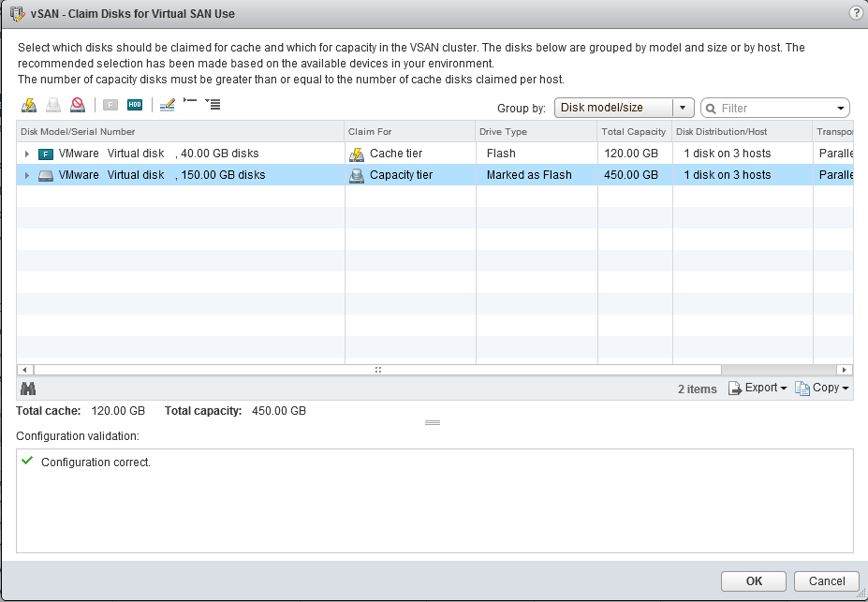Image resolution: width=868 pixels, height=602 pixels.
Task: Click the drive icon of the 150.00 GB disks
Action: coord(46,175)
